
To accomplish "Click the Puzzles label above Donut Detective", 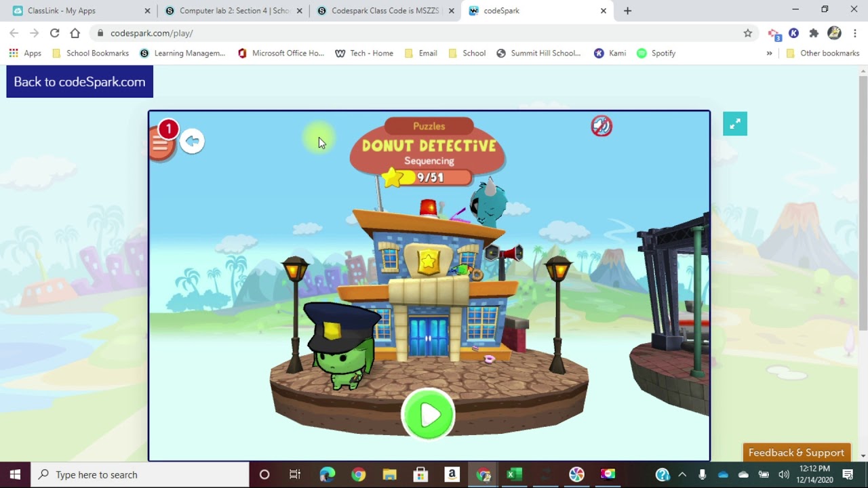I will (x=429, y=126).
